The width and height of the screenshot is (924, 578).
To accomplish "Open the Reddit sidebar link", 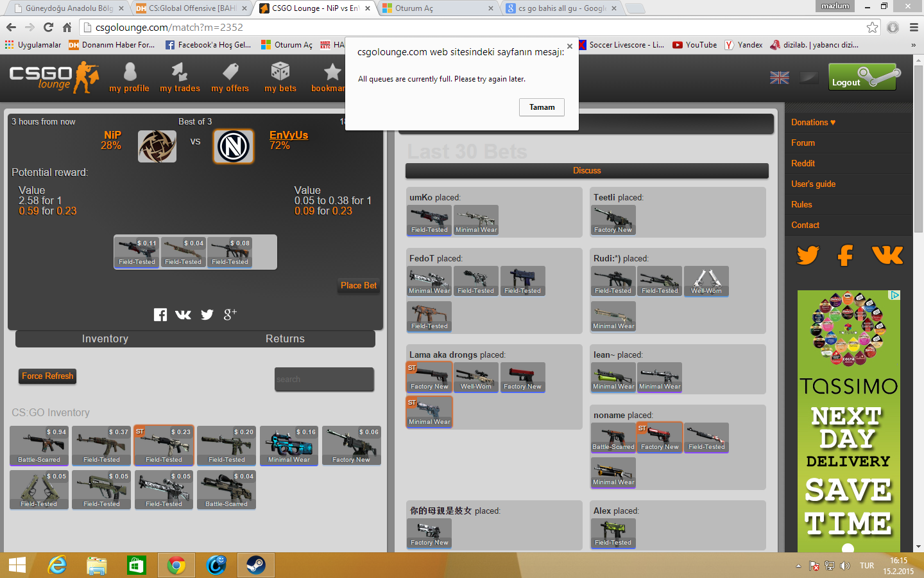I will pos(803,164).
